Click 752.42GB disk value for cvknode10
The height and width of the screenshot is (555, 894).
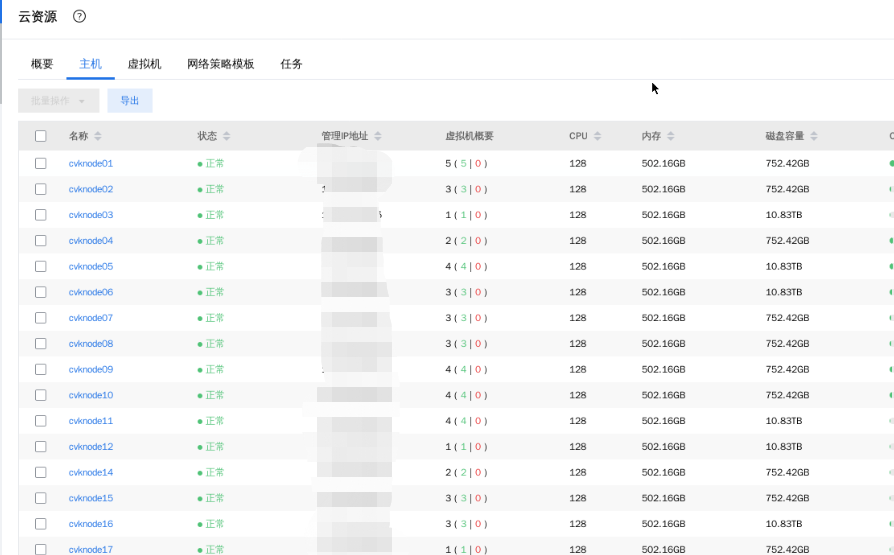787,395
